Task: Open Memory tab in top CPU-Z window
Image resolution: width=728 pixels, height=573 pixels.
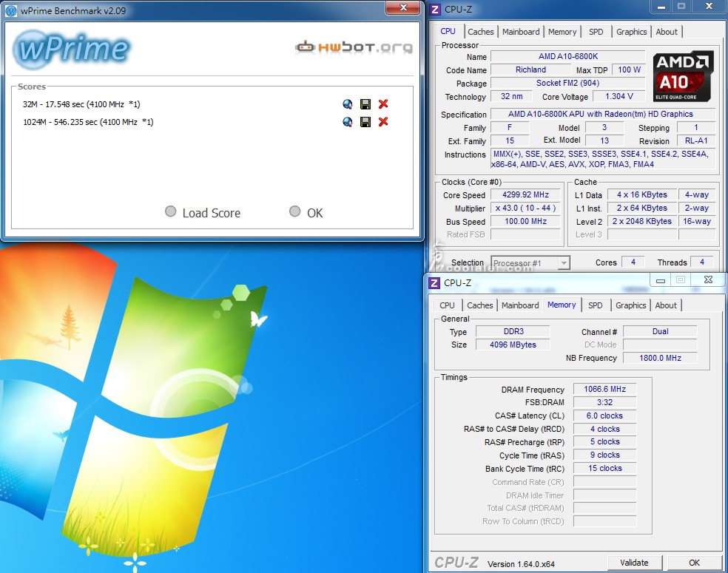Action: (x=562, y=32)
